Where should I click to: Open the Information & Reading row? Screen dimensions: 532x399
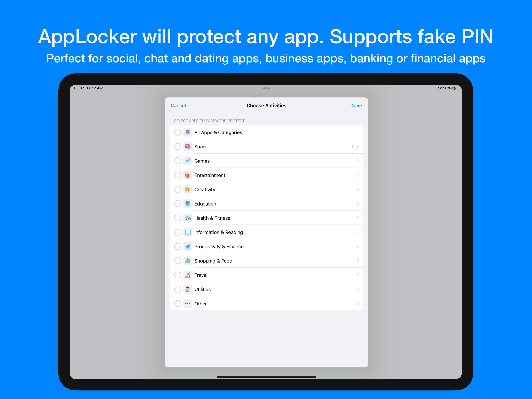(266, 232)
